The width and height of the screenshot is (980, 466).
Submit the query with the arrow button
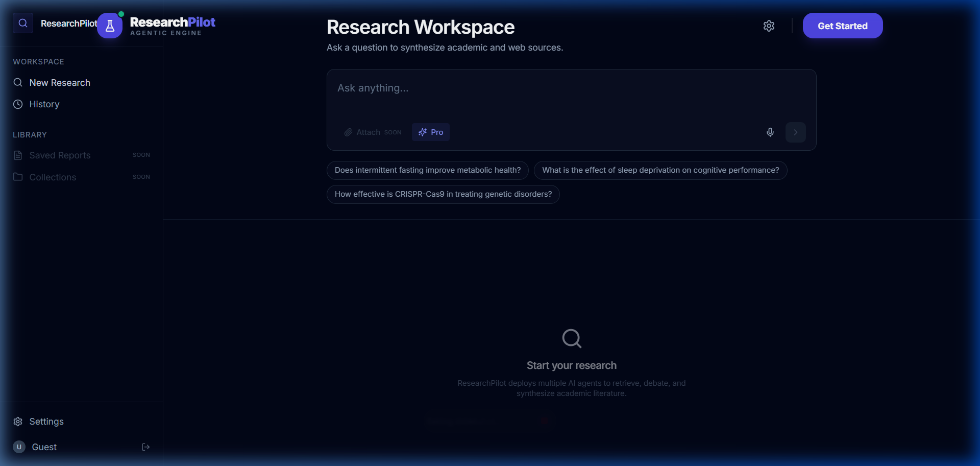click(x=796, y=132)
